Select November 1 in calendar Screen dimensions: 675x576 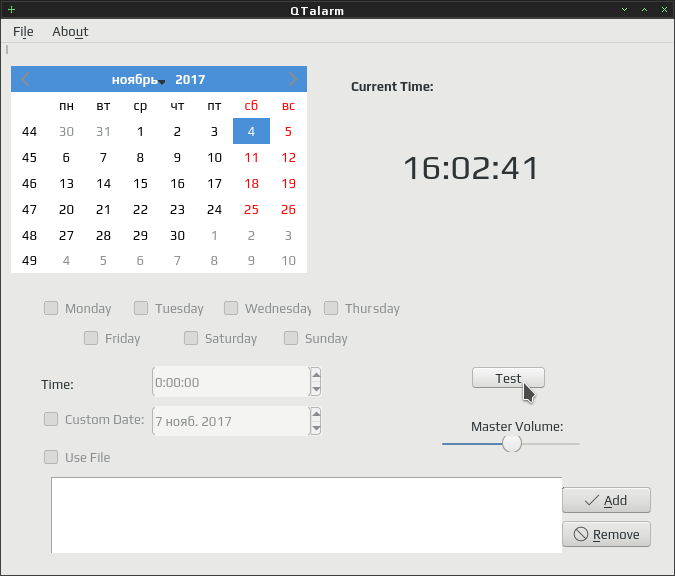tap(140, 131)
